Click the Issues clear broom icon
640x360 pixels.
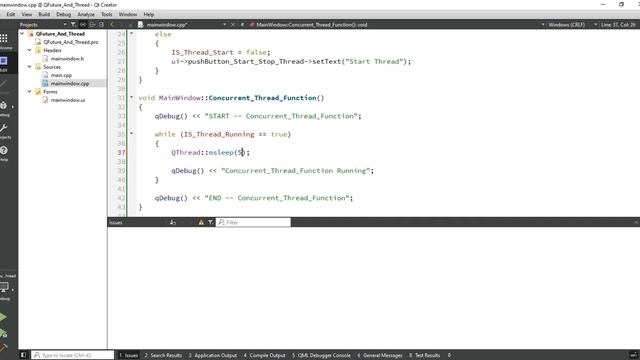click(x=173, y=222)
